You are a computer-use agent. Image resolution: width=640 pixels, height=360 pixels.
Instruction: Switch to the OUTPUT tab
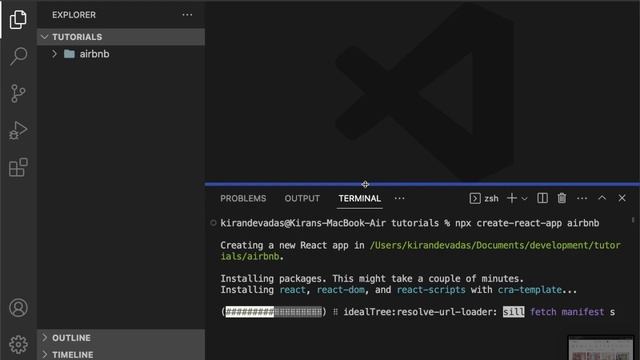[302, 198]
